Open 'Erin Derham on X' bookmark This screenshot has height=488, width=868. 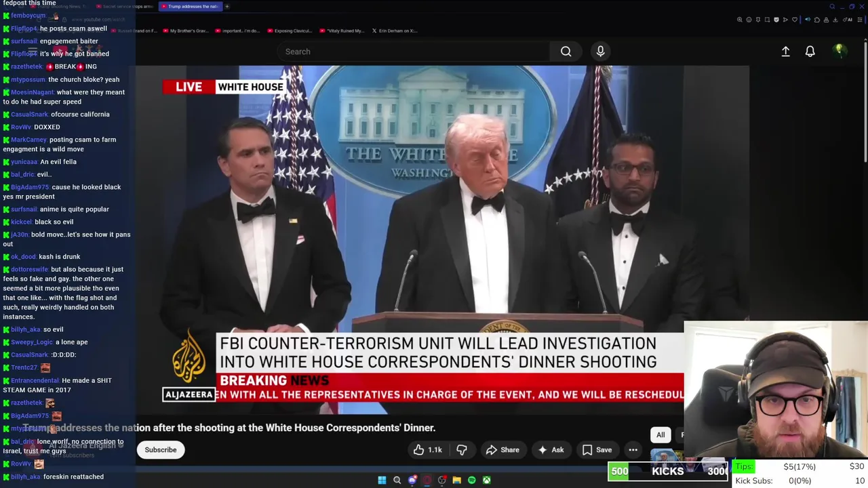pos(394,30)
